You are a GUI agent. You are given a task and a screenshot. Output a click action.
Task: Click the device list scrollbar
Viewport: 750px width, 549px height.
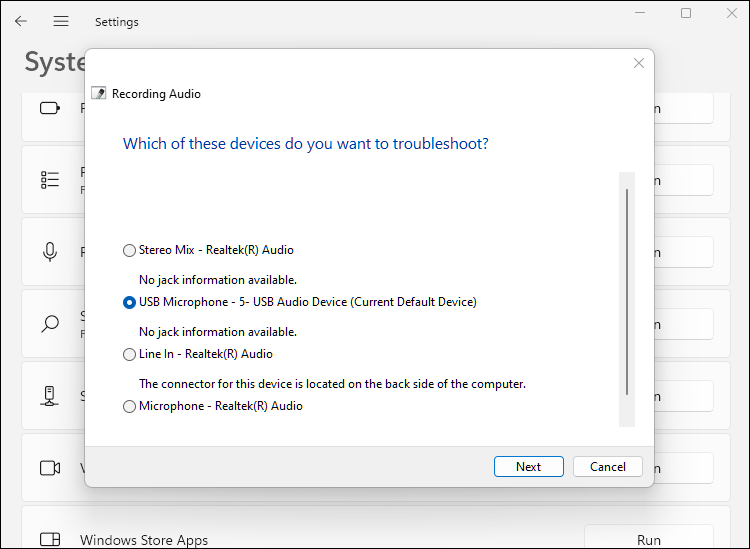click(x=627, y=290)
